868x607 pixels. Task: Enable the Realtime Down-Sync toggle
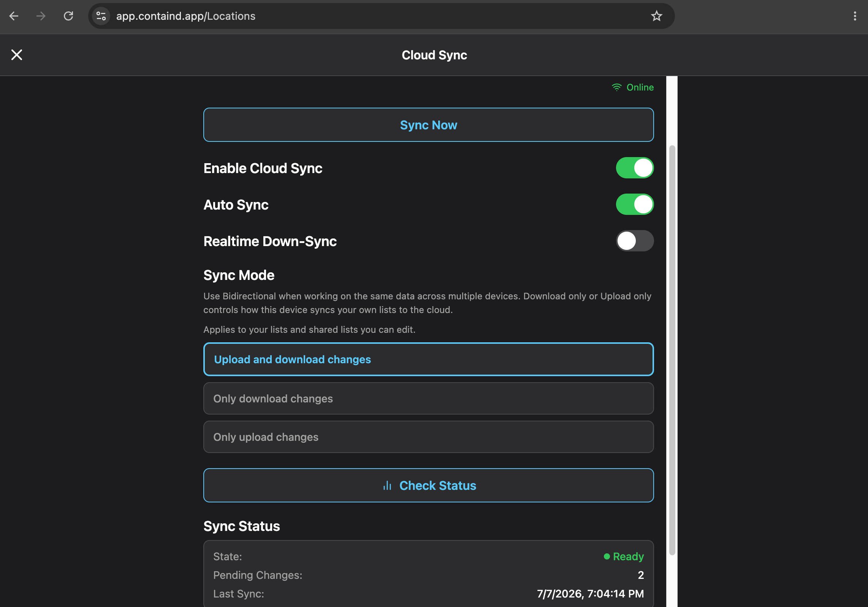coord(635,241)
